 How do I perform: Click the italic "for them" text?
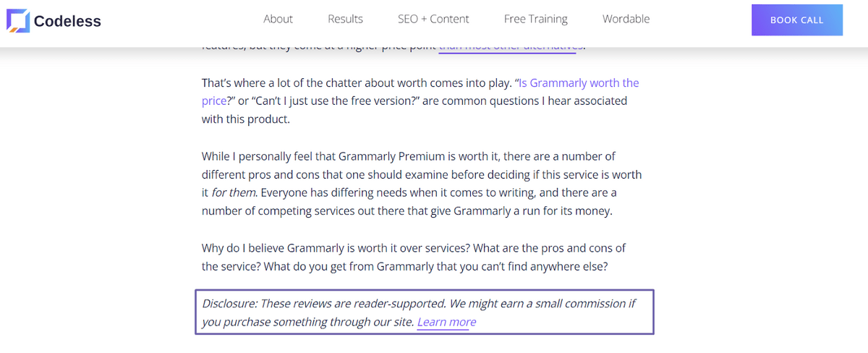coord(234,193)
